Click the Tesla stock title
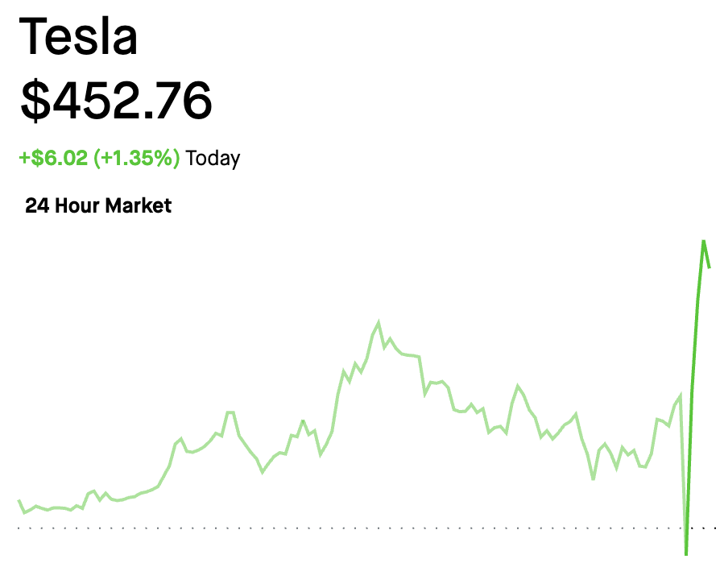This screenshot has width=720, height=588. point(78,37)
